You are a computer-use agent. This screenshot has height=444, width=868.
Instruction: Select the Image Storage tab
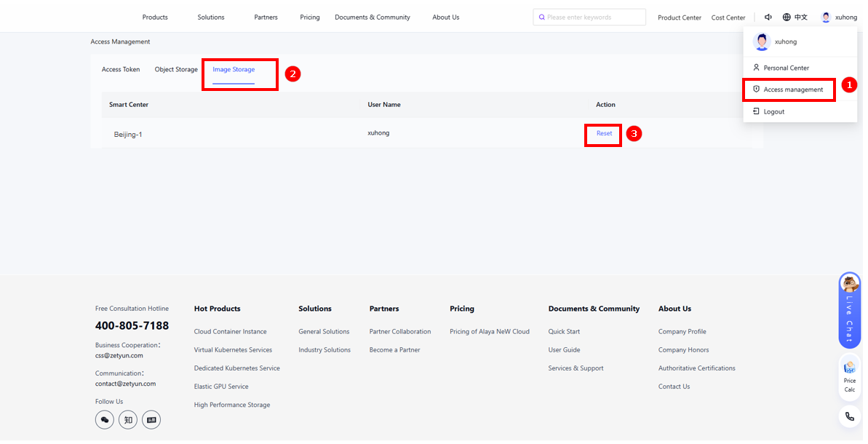234,70
